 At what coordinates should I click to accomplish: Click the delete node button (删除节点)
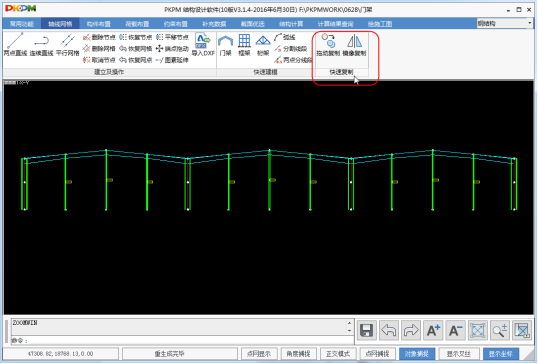click(100, 37)
